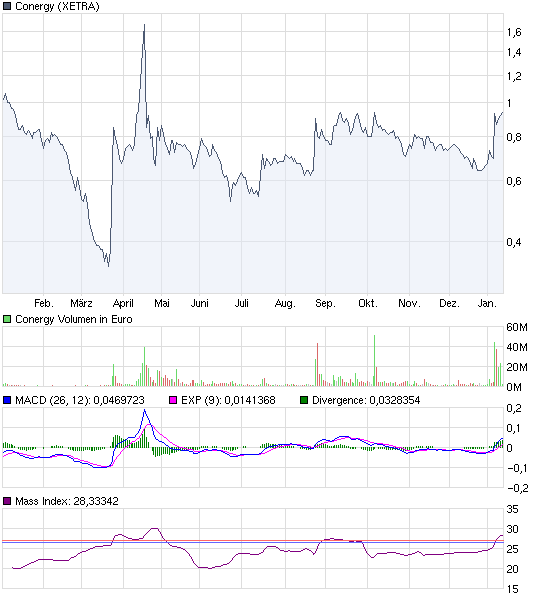Click the 'Aug.' month axis label
545x597 pixels.
[285, 303]
